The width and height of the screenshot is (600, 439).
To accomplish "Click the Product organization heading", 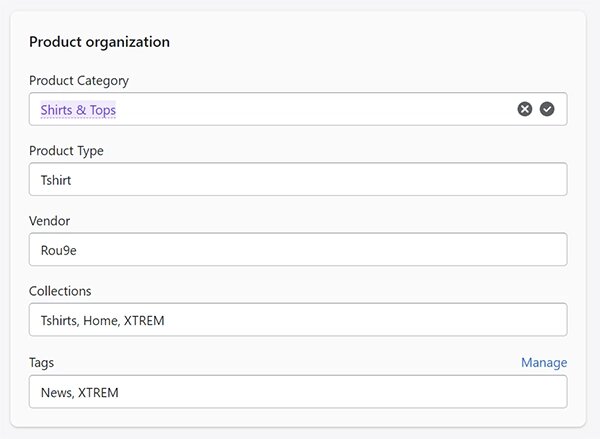I will [99, 42].
